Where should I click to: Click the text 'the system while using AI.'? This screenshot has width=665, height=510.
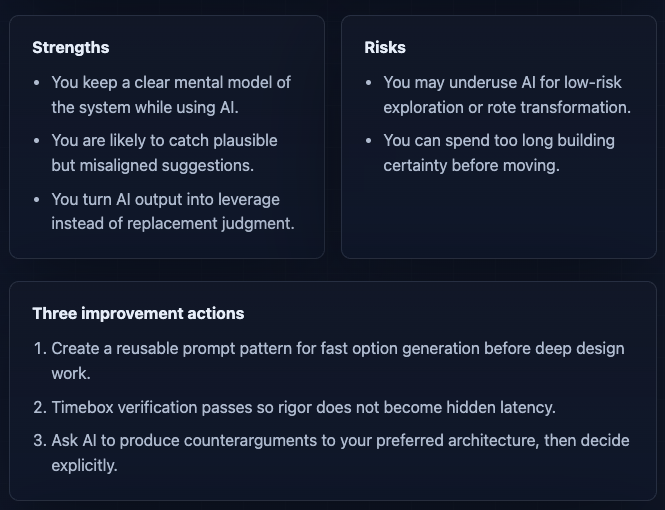(145, 107)
